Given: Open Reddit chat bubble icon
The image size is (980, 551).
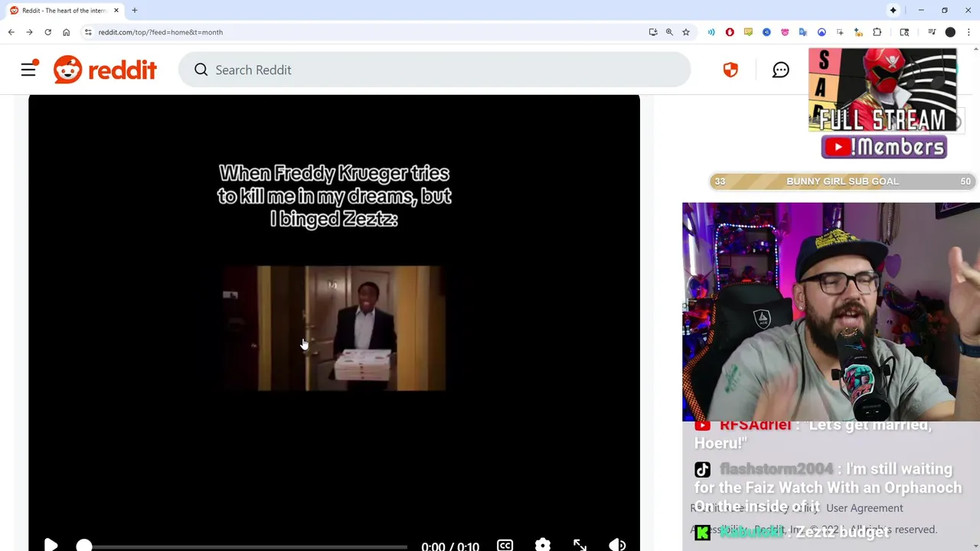Looking at the screenshot, I should pos(780,70).
